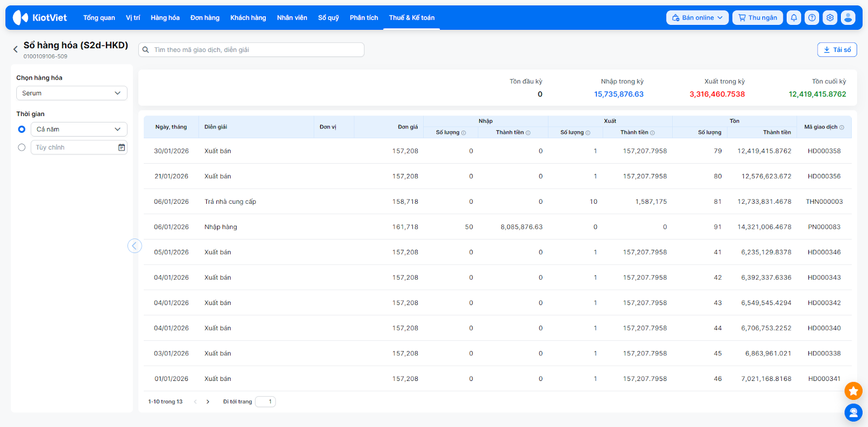Click the calendar icon in Tùy chỉnh
The height and width of the screenshot is (427, 868).
[122, 147]
